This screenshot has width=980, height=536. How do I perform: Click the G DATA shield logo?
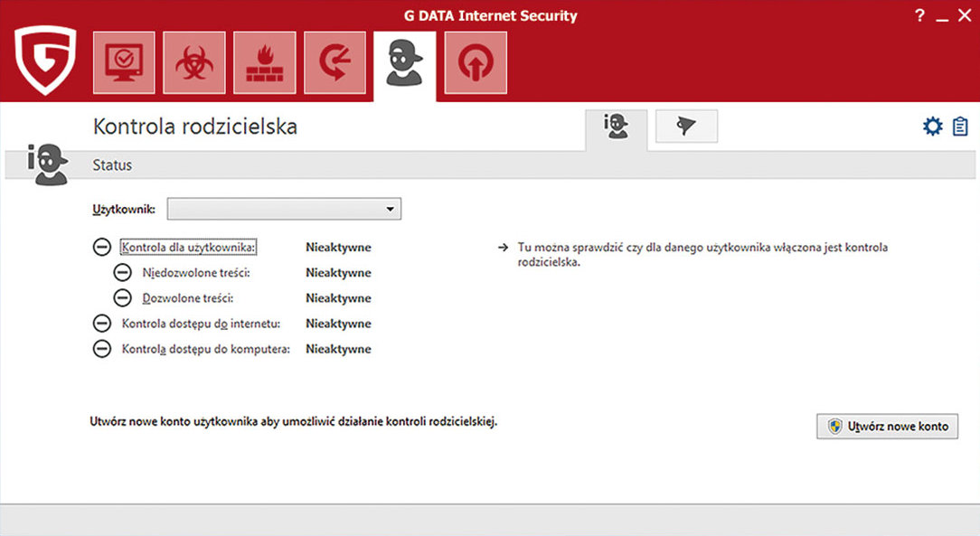tap(45, 61)
